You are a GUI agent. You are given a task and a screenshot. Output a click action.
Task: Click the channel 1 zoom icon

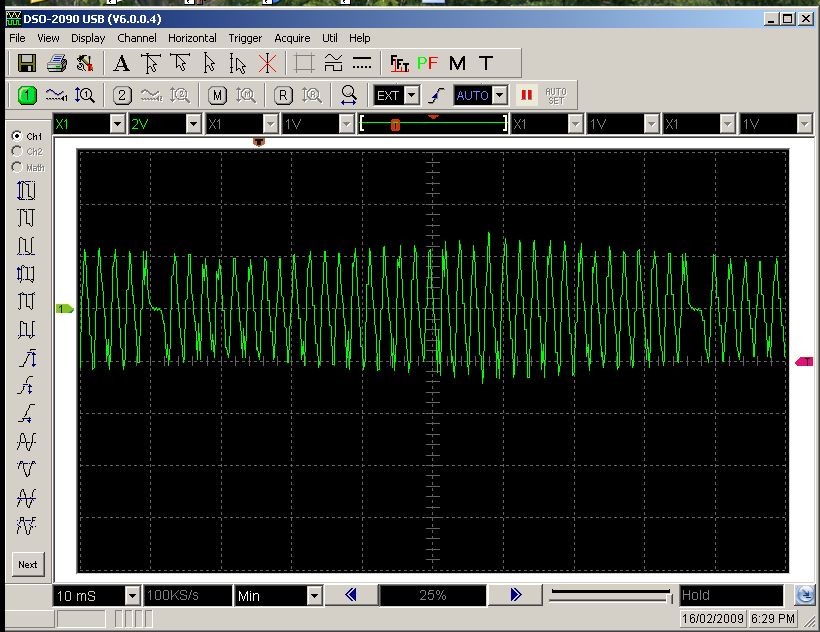click(x=85, y=95)
